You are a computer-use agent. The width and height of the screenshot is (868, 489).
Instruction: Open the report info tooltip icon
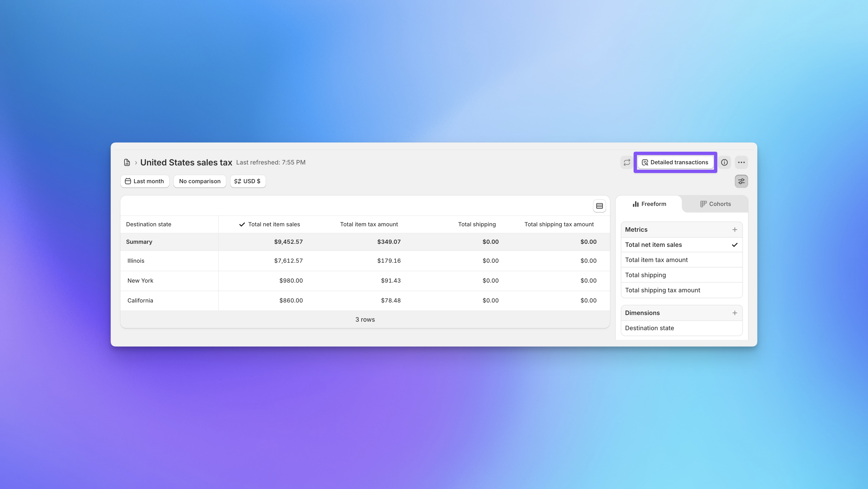pos(724,162)
